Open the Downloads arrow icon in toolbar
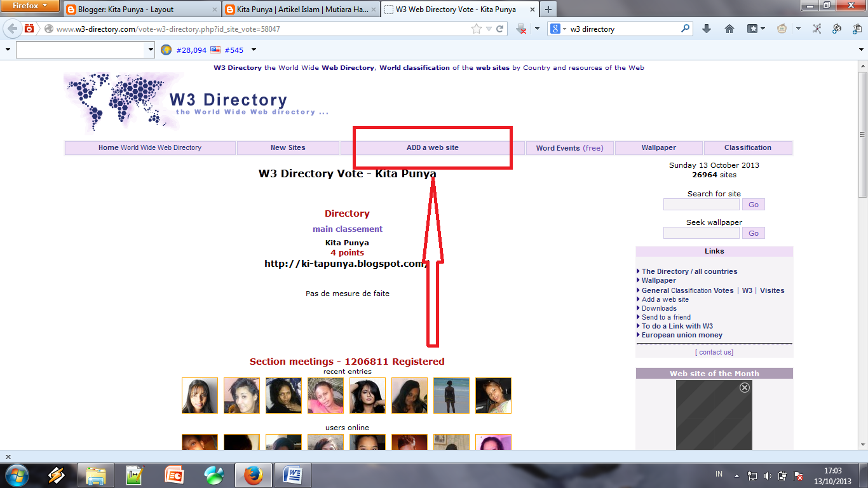 tap(706, 29)
